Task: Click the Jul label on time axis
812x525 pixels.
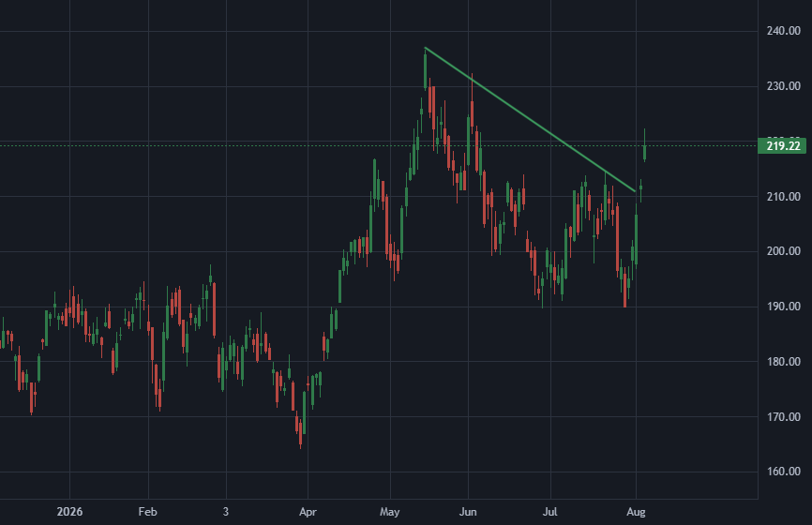Action: [550, 512]
